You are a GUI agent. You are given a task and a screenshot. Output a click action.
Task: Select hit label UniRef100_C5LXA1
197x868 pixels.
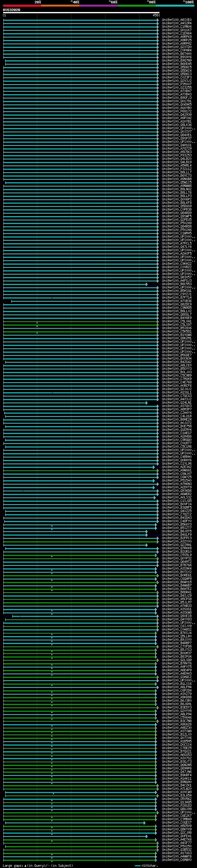coord(177,321)
